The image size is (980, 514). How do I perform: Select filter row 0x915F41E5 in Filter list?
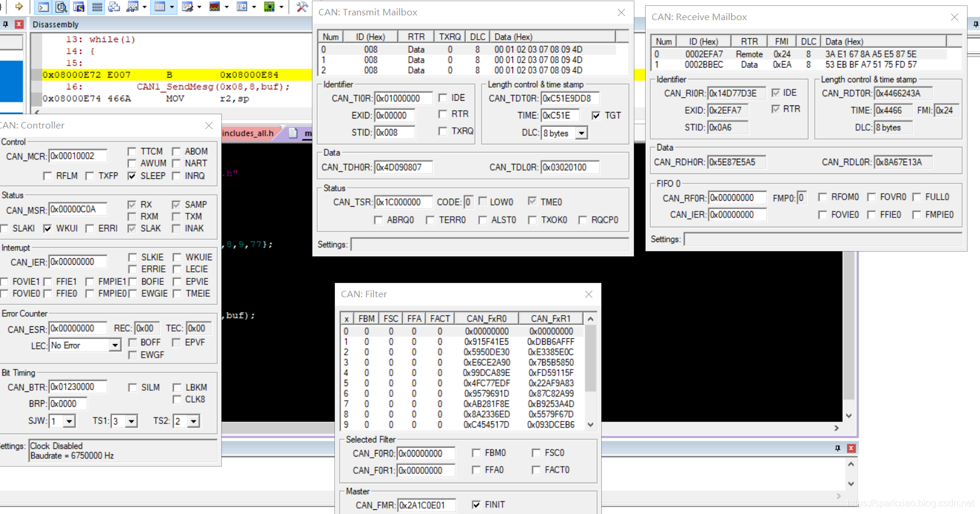[463, 342]
